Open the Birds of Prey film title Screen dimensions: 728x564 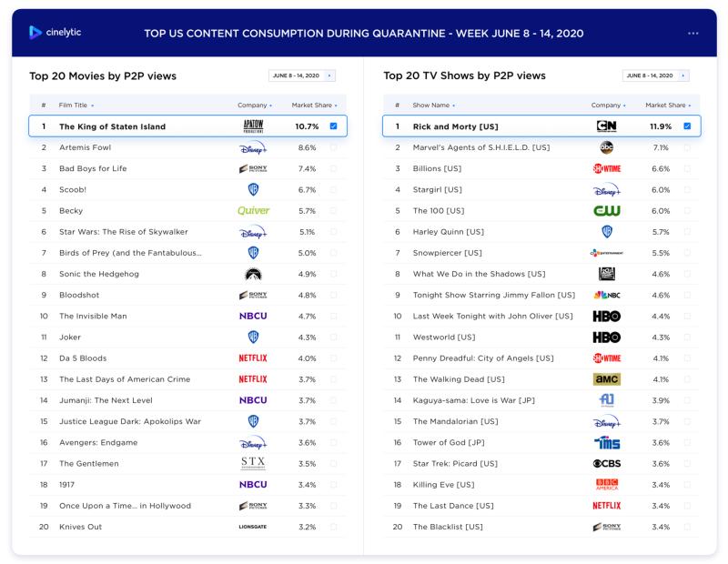point(130,253)
